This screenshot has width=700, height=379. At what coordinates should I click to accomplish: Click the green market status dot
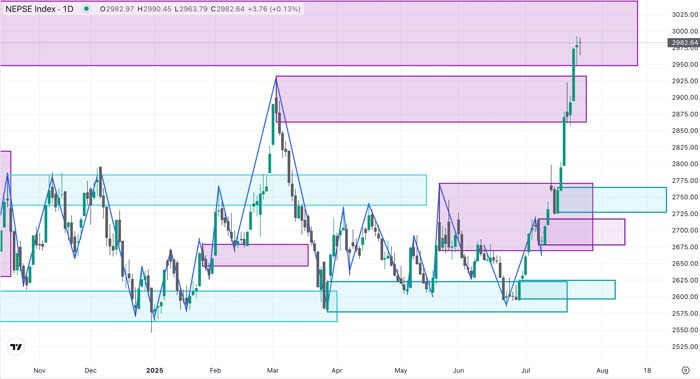point(86,8)
